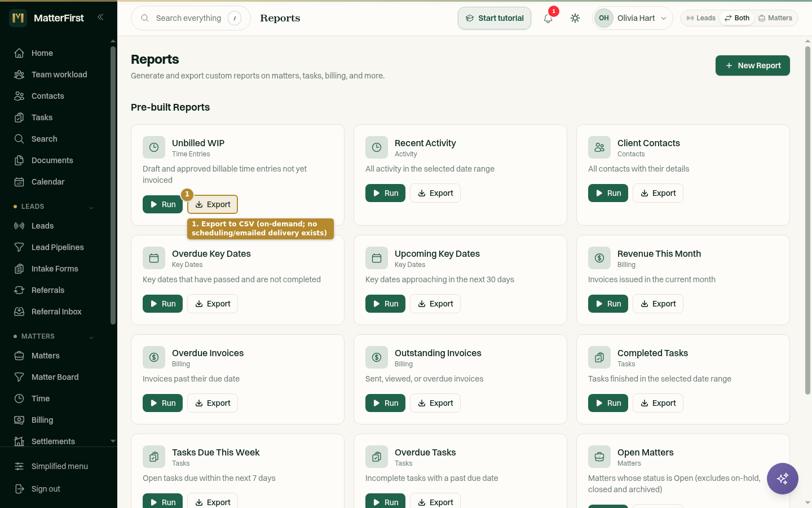Run the Outstanding Invoices report

385,403
